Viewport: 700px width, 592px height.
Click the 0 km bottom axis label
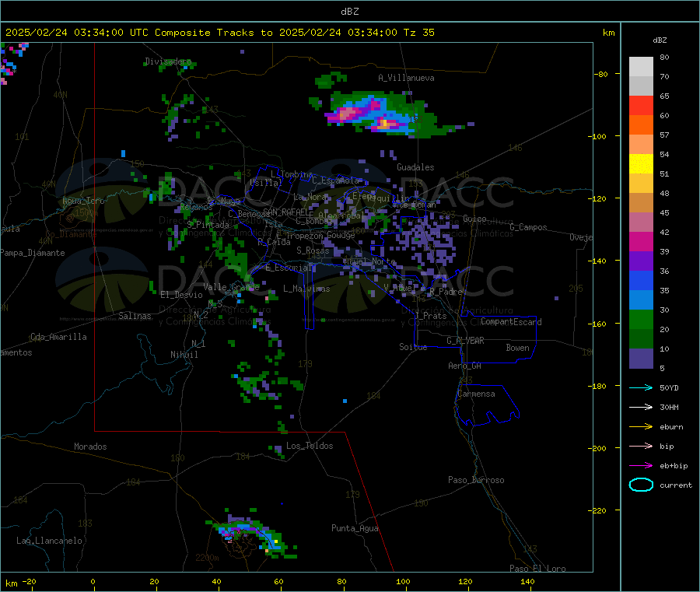93,581
